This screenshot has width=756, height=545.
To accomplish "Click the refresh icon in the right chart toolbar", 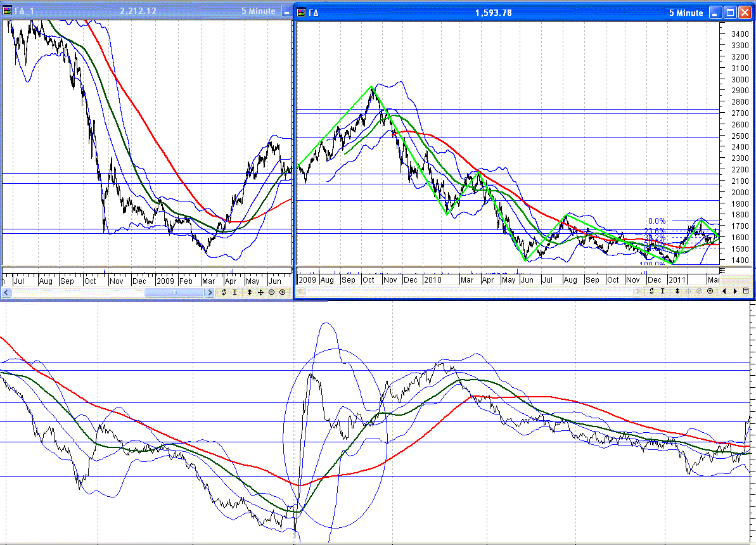I will pyautogui.click(x=651, y=291).
